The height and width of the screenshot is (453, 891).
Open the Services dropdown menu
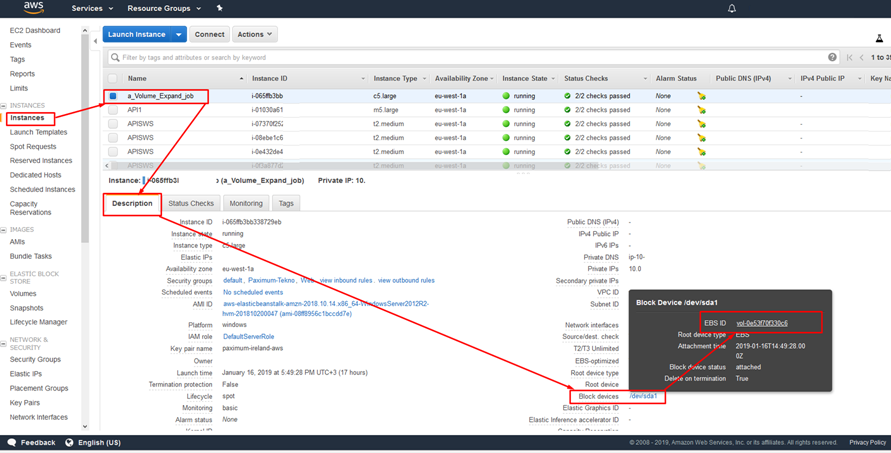point(92,9)
